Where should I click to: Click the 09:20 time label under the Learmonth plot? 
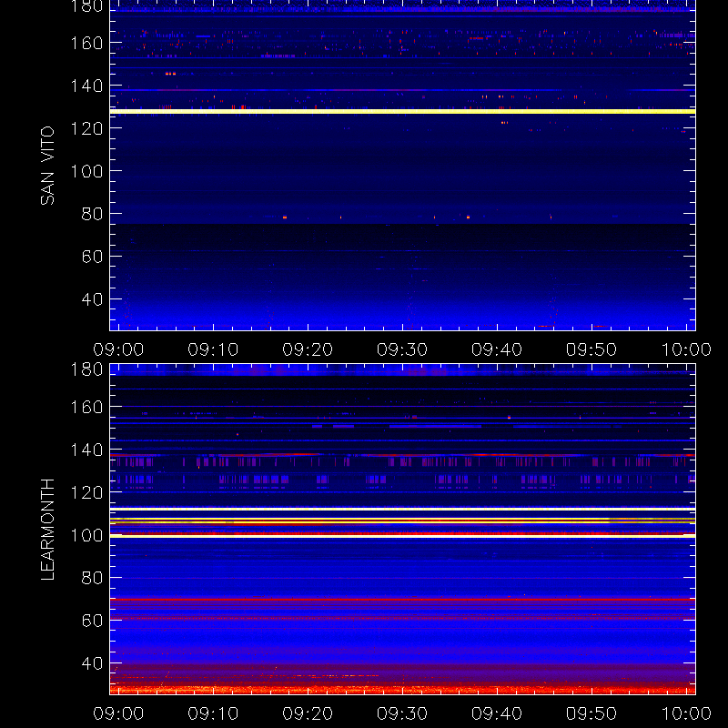point(308,713)
